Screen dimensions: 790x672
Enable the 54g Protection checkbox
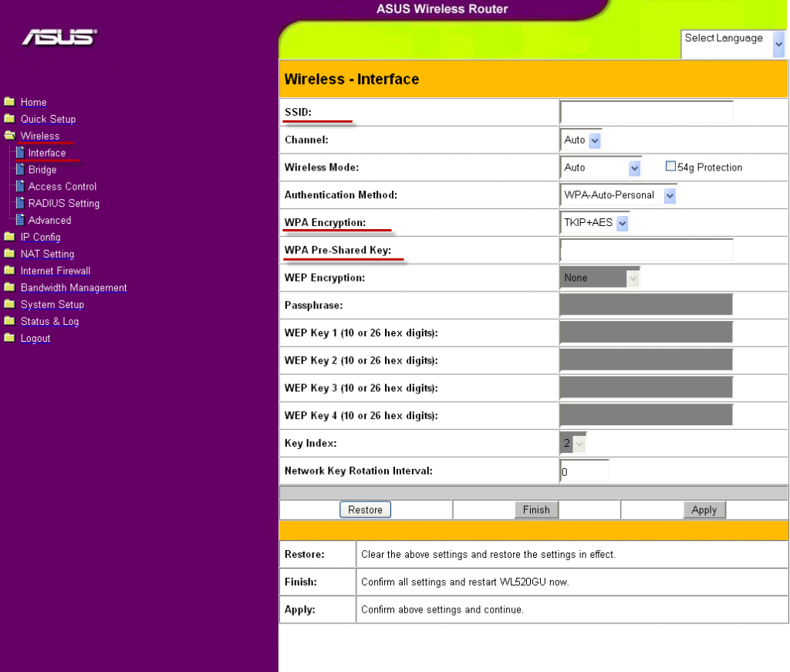[670, 167]
